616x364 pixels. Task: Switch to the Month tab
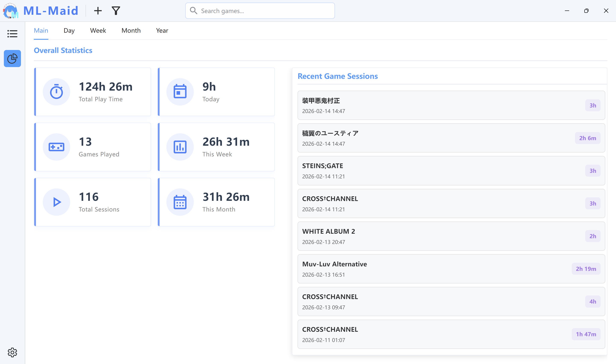click(131, 30)
